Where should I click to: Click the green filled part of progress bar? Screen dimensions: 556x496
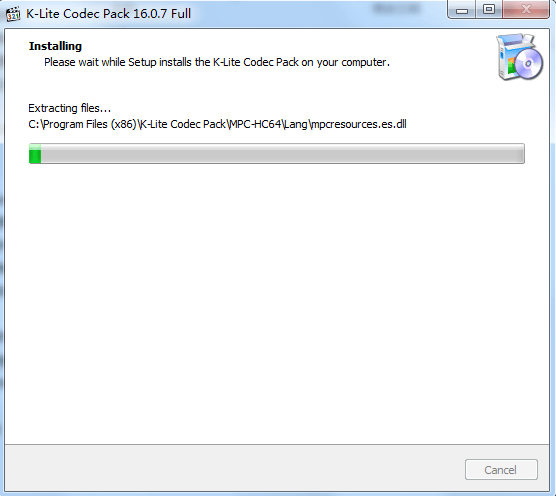point(35,154)
